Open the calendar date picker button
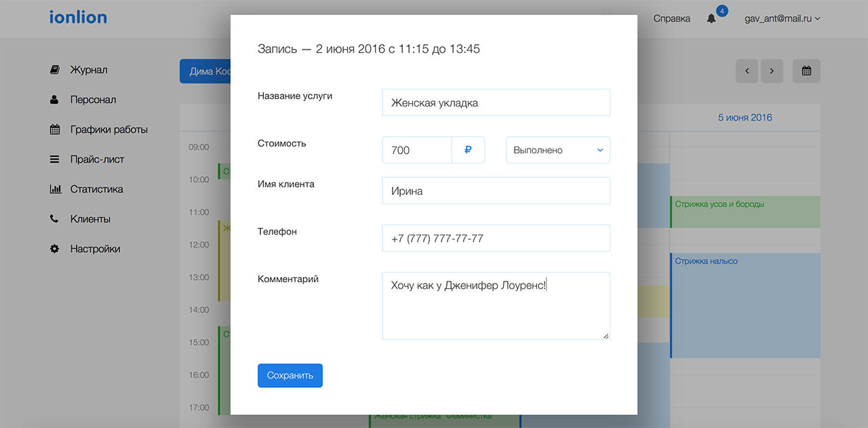The image size is (868, 428). [806, 71]
